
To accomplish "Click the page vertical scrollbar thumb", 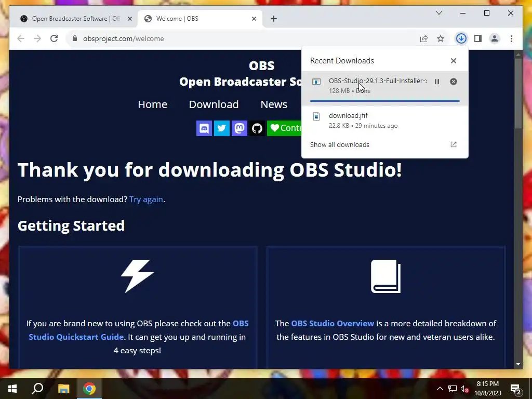I will pyautogui.click(x=518, y=94).
